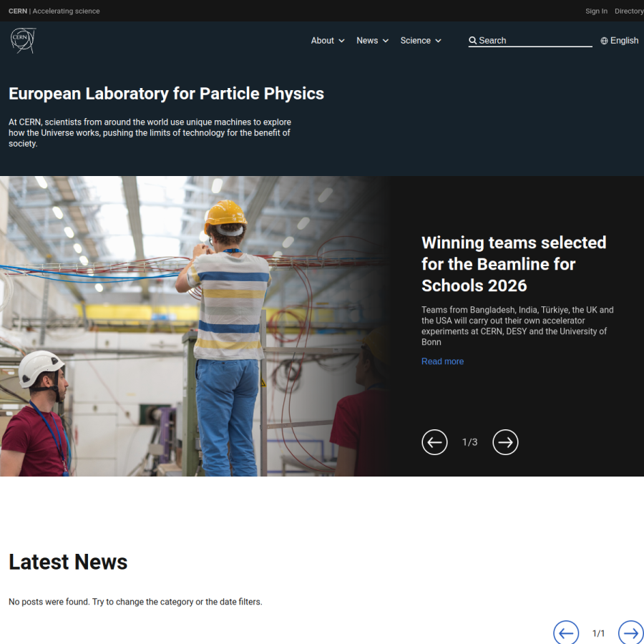
Task: Click the Latest News heading
Action: (68, 562)
